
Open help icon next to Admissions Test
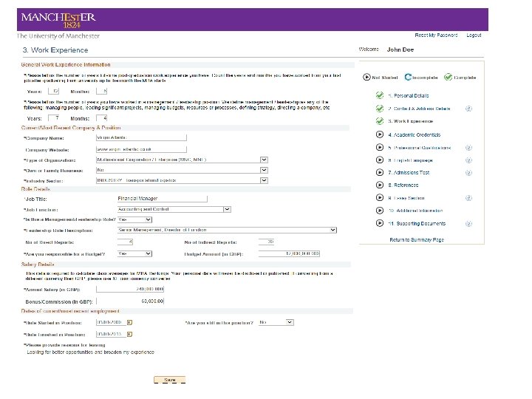(468, 173)
